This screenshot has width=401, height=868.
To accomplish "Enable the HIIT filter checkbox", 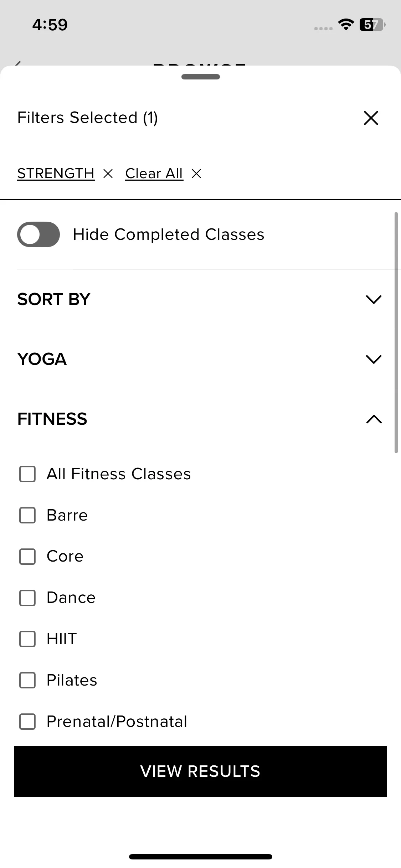I will tap(27, 639).
